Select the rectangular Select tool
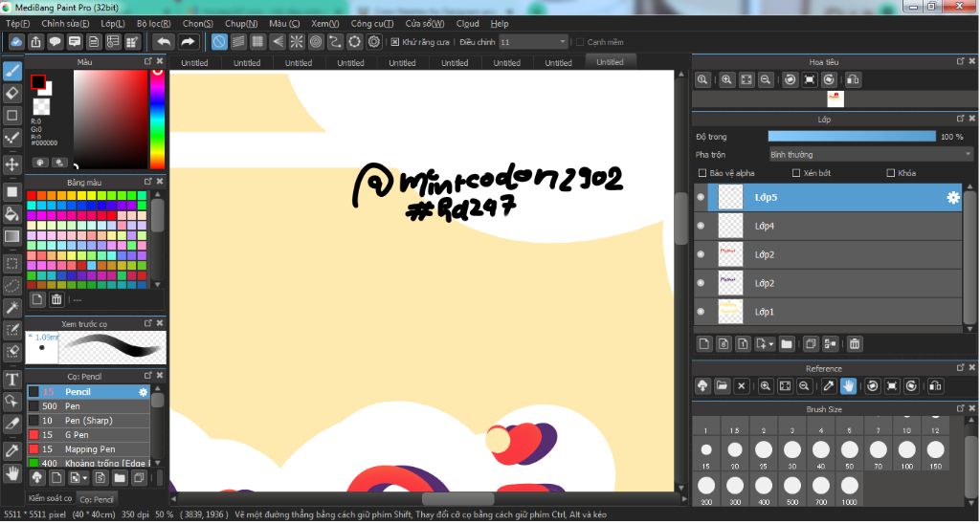Image resolution: width=980 pixels, height=524 pixels. [x=11, y=263]
